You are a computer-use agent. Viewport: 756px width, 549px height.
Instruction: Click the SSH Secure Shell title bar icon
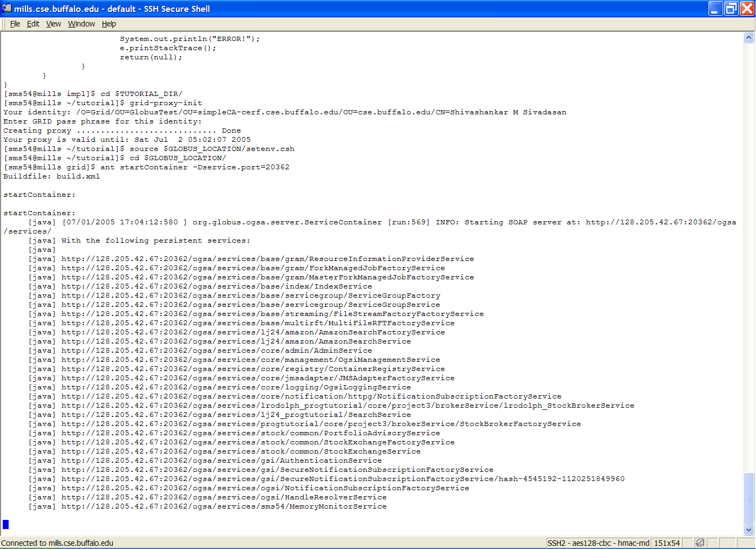click(6, 8)
